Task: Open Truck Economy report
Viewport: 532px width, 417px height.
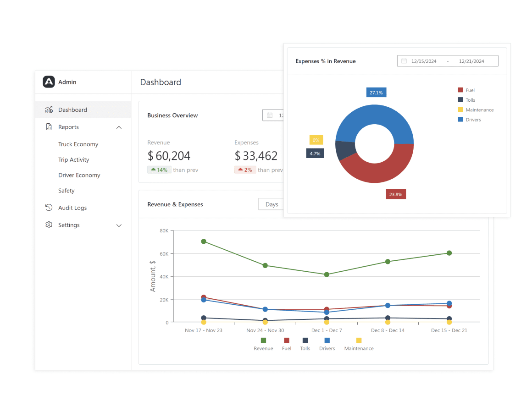Action: coord(78,144)
